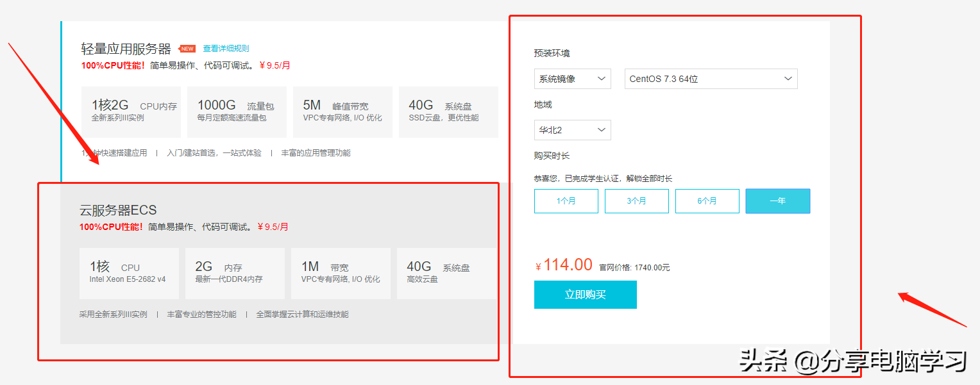Select the 3个月 purchase duration
980x385 pixels.
pos(636,201)
